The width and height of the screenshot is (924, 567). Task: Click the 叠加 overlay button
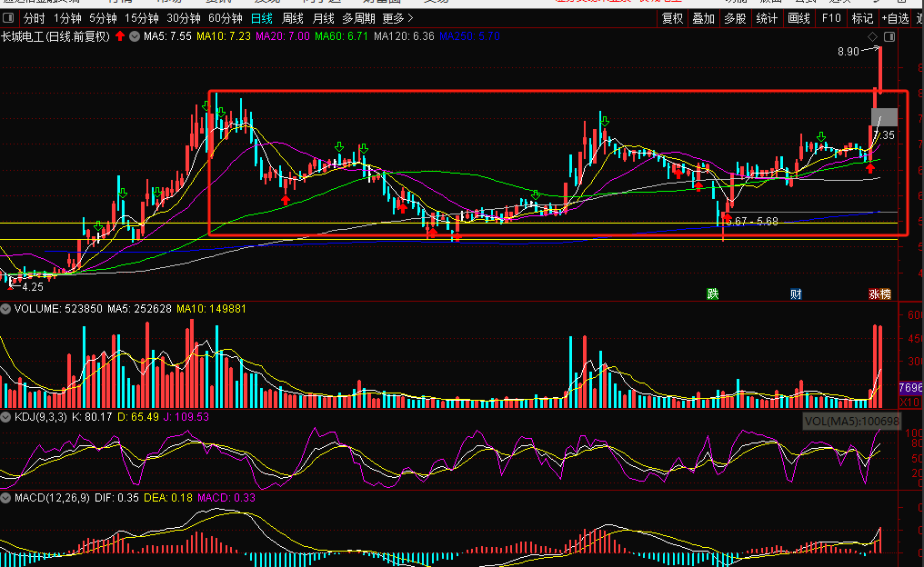[704, 18]
